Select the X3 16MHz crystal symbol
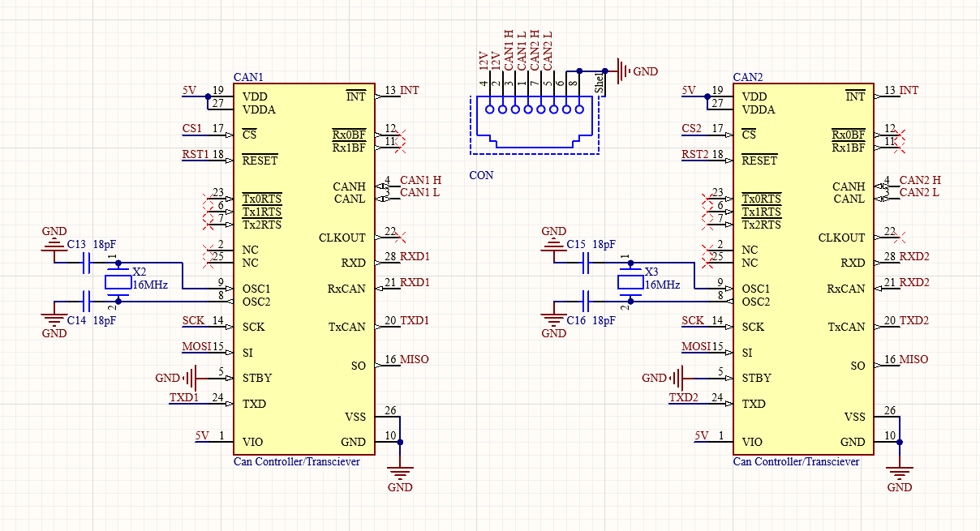 pos(630,282)
